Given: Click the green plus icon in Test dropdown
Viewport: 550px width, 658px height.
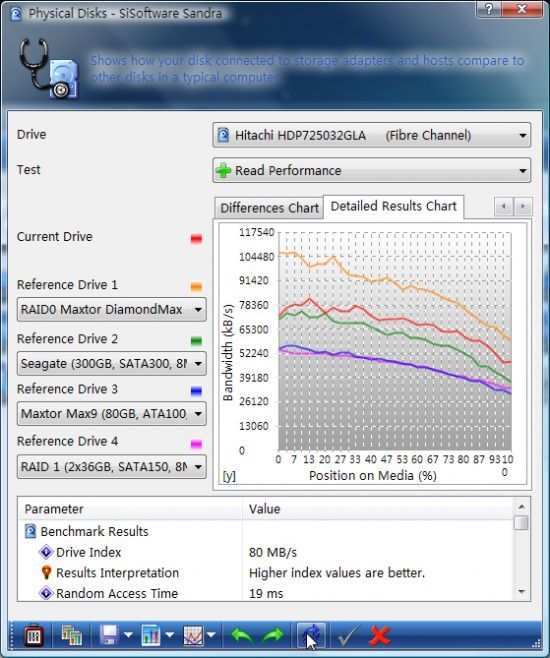Looking at the screenshot, I should [x=223, y=170].
